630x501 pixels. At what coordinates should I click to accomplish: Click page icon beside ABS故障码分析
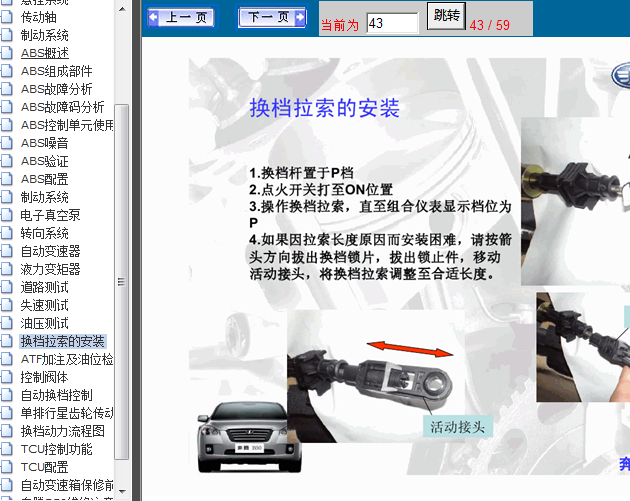click(6, 107)
